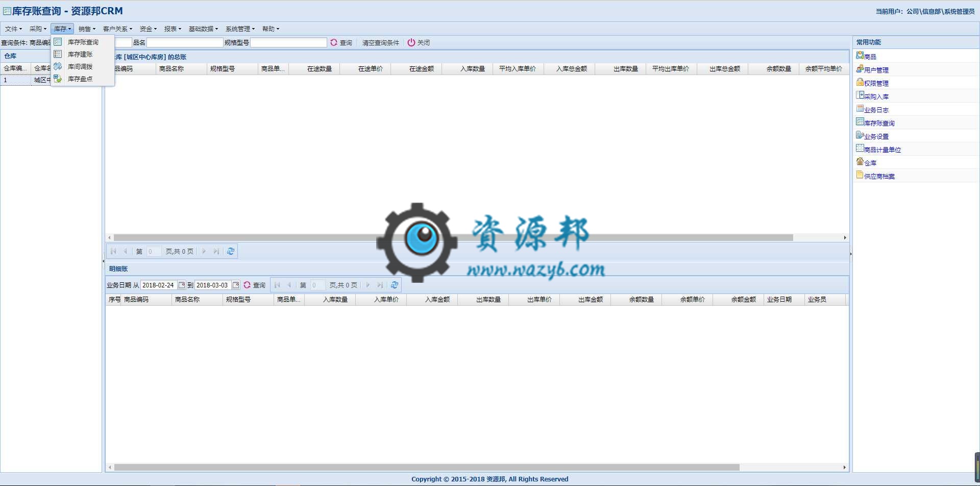Image resolution: width=980 pixels, height=486 pixels.
Task: Open 库存账查询 shortcut in right panel
Action: click(x=875, y=123)
